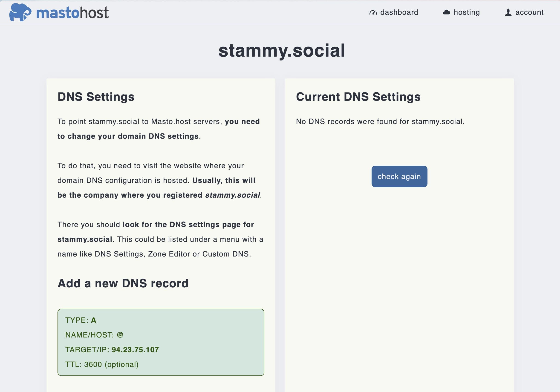This screenshot has width=560, height=392.
Task: Click italic stammy.social in registered sentence
Action: point(232,195)
